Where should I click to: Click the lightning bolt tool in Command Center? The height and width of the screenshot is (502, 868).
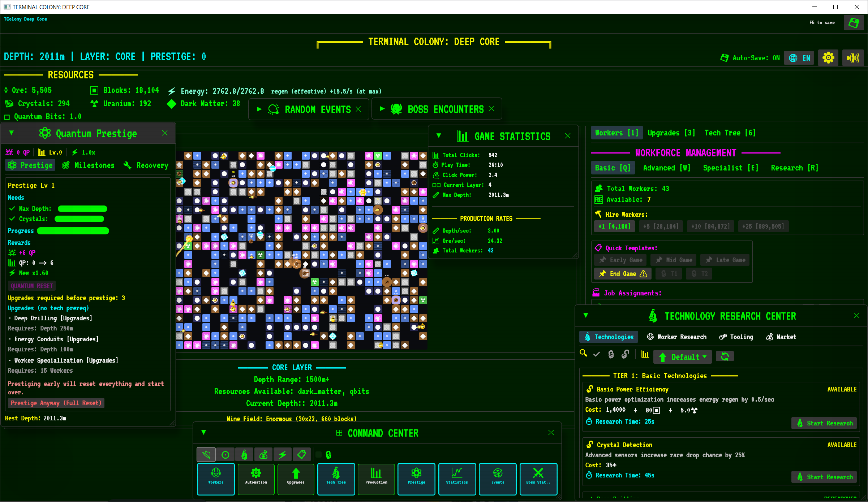point(283,454)
